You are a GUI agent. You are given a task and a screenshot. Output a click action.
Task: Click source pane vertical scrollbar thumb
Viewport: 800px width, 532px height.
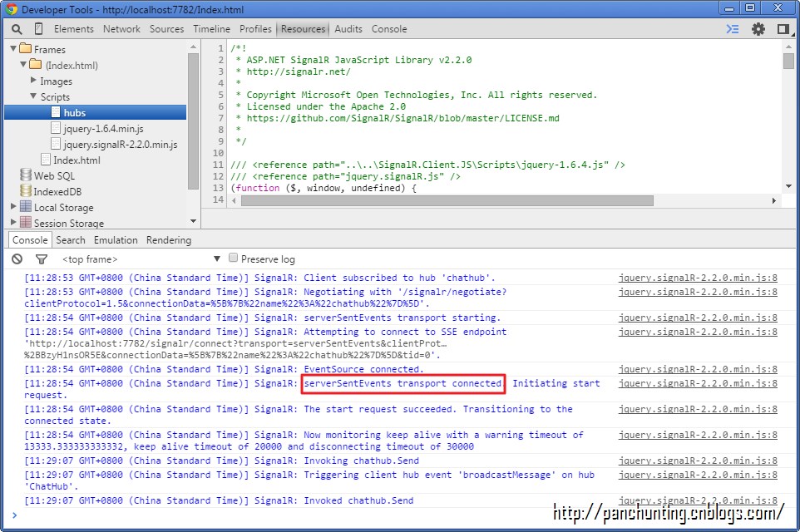point(788,61)
